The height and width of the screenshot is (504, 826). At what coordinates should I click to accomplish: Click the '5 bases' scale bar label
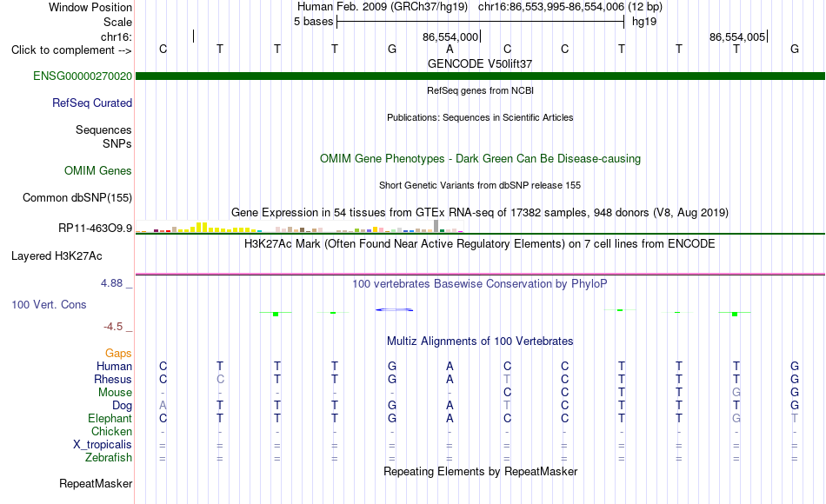pyautogui.click(x=313, y=22)
